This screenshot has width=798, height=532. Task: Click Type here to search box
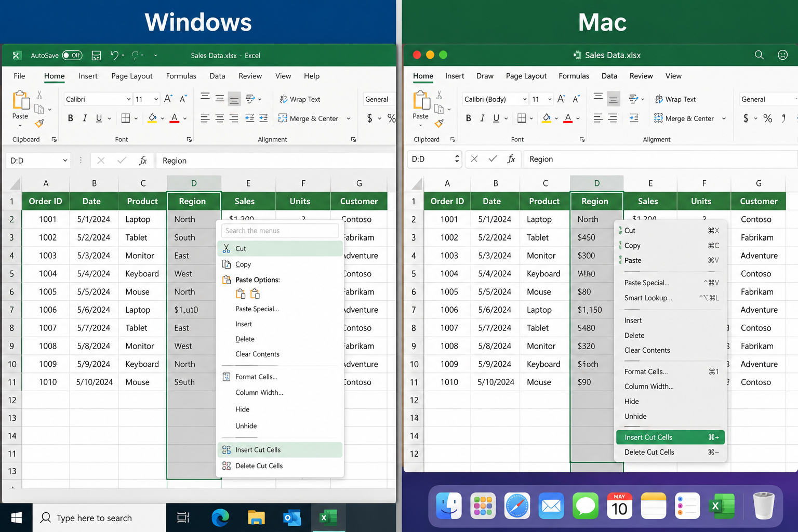pos(99,518)
